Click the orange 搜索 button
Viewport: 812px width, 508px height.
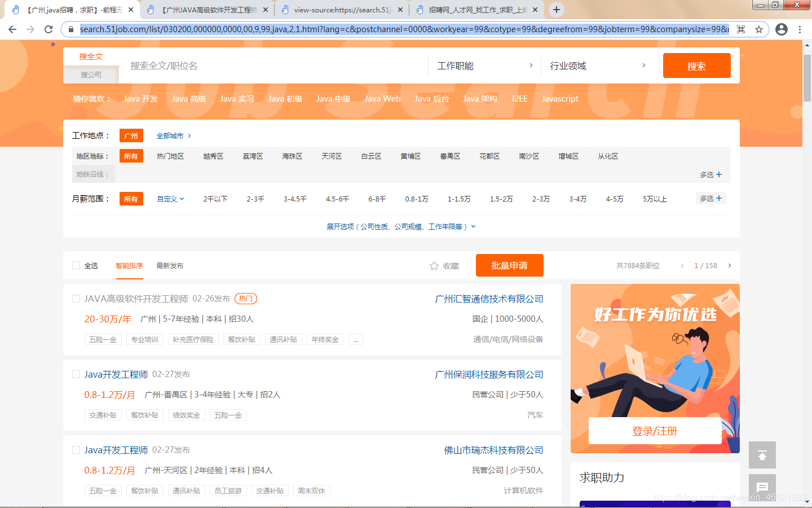pyautogui.click(x=697, y=66)
